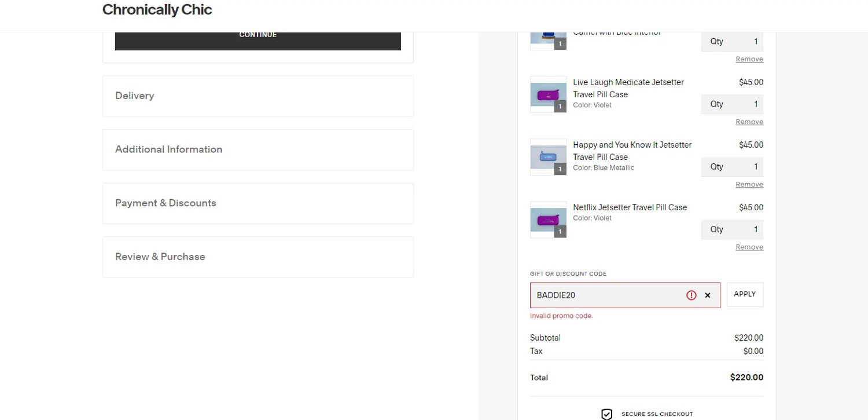Image resolution: width=868 pixels, height=420 pixels.
Task: Edit quantity of Netflix Jetsetter case
Action: pyautogui.click(x=732, y=229)
